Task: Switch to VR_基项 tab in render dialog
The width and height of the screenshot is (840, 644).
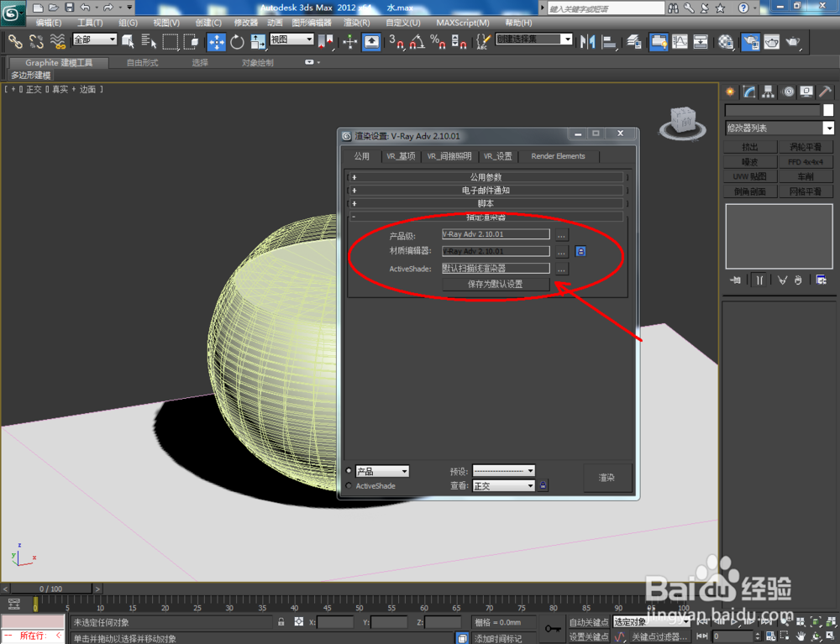Action: point(401,156)
